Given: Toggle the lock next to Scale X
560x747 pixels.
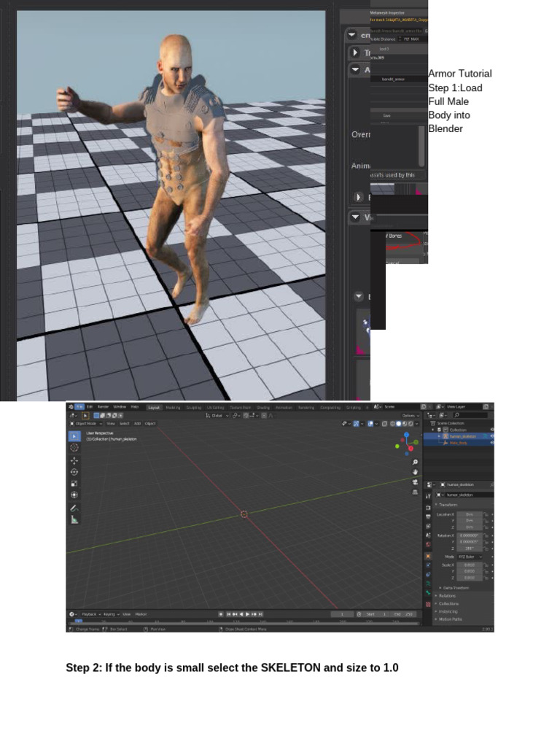Looking at the screenshot, I should coord(486,565).
